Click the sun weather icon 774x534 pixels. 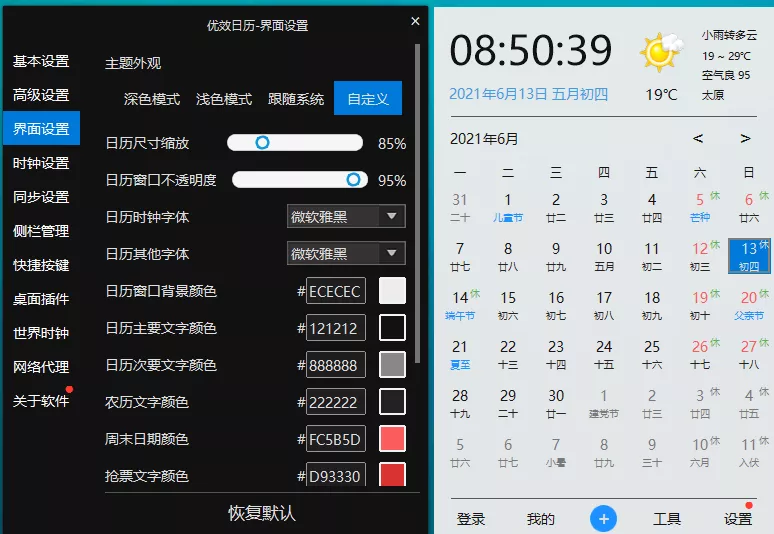point(661,52)
